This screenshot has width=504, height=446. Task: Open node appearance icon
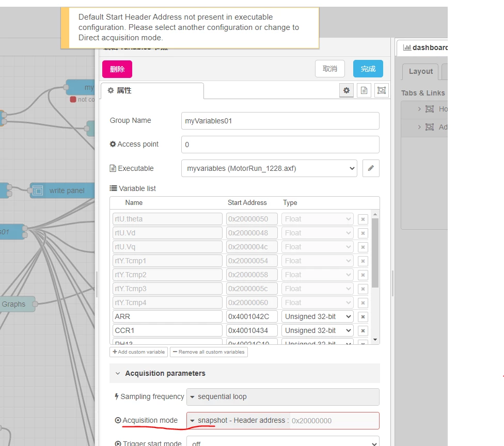(x=382, y=90)
